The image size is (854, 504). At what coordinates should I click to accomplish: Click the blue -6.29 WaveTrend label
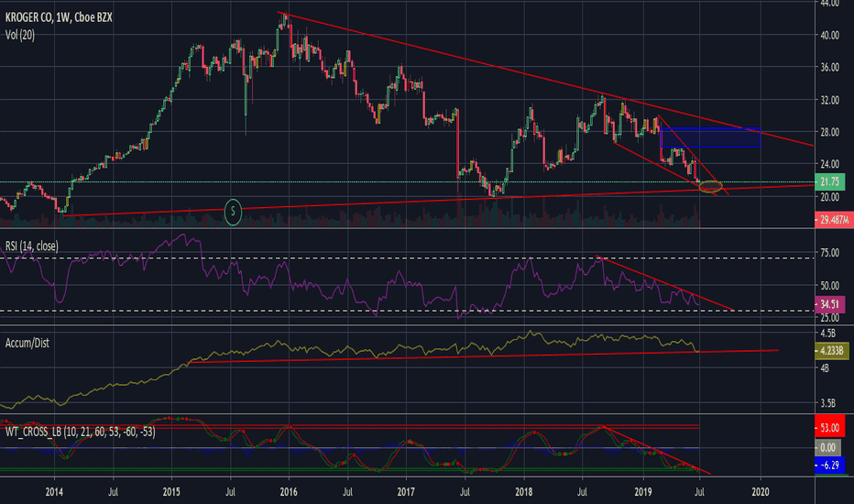click(x=830, y=466)
